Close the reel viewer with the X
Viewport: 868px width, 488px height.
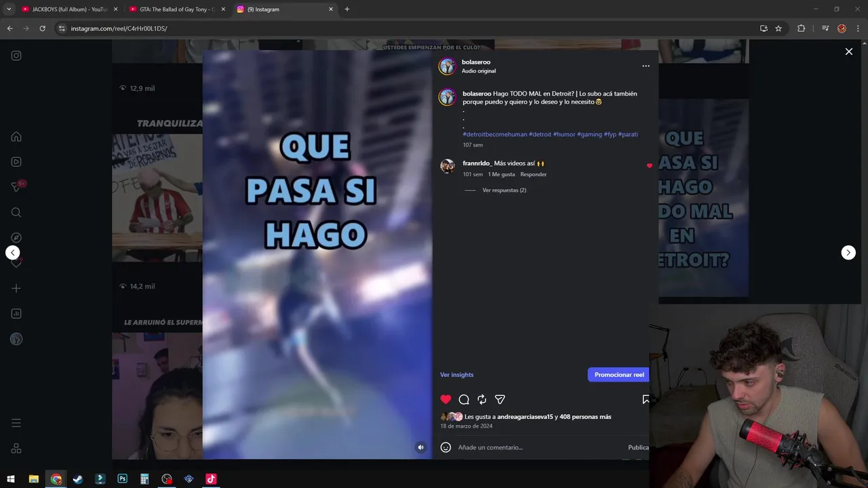click(848, 52)
